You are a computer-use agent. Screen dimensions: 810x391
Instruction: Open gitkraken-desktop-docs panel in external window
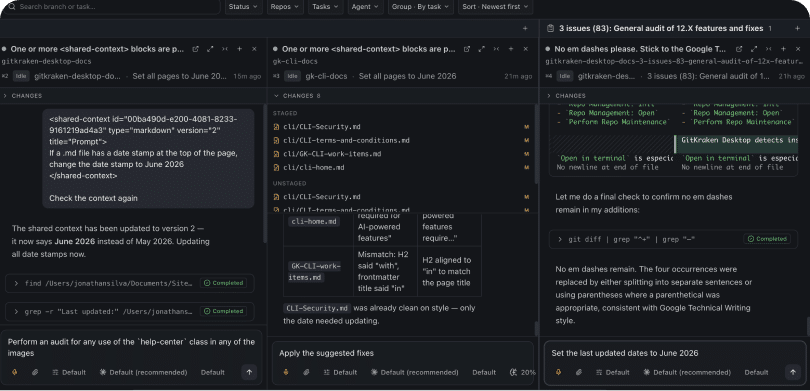click(195, 49)
